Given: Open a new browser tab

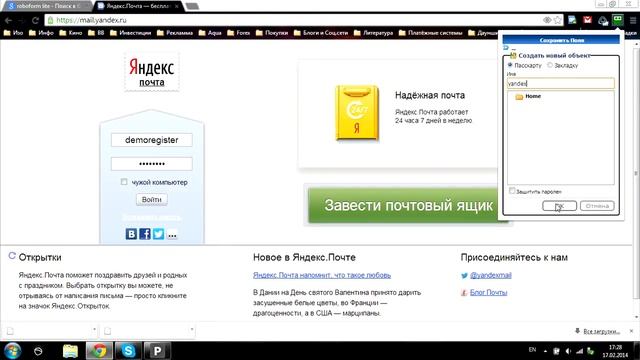Looking at the screenshot, I should pyautogui.click(x=192, y=6).
